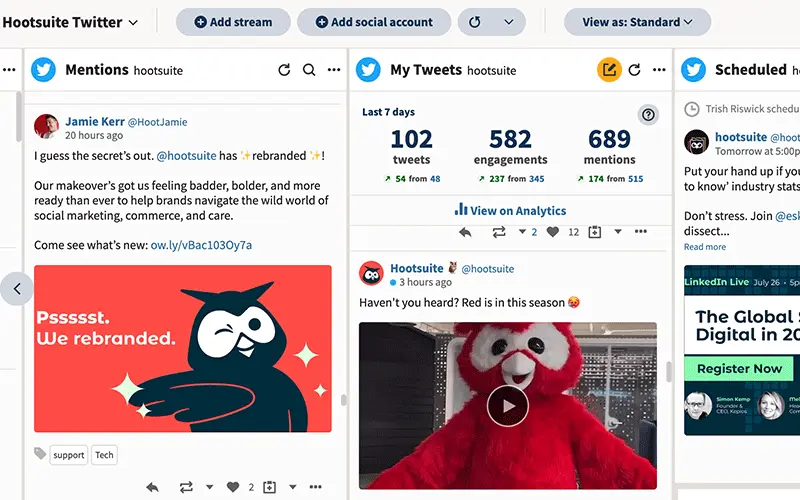Click the Twitter icon of My Tweets stream

[368, 70]
